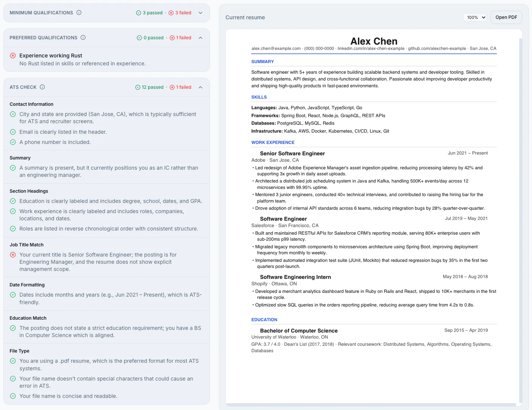This screenshot has height=410, width=532.
Task: Click the red X beside "Experience working Rust"
Action: tap(12, 55)
